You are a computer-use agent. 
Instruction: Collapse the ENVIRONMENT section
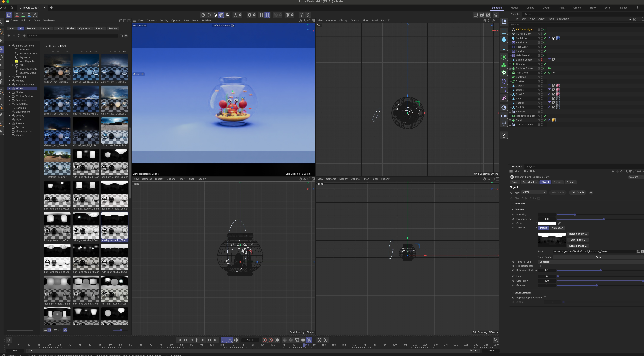(x=513, y=293)
